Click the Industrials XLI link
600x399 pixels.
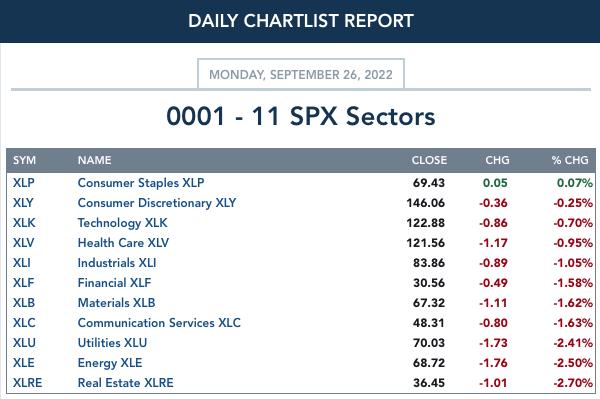[117, 263]
